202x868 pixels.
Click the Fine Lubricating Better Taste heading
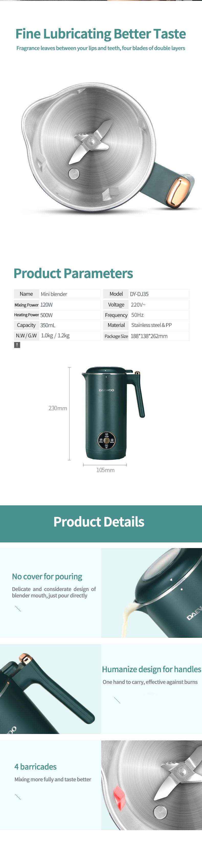click(x=101, y=34)
